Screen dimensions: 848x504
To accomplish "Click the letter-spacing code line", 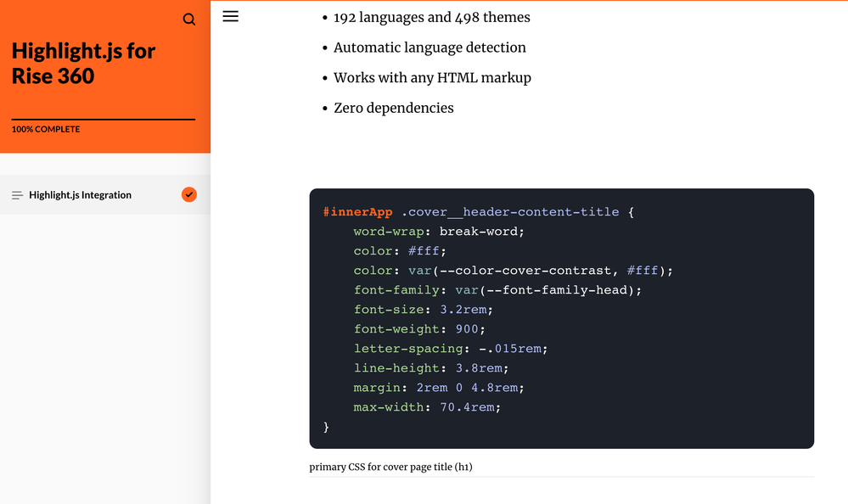I will (451, 349).
